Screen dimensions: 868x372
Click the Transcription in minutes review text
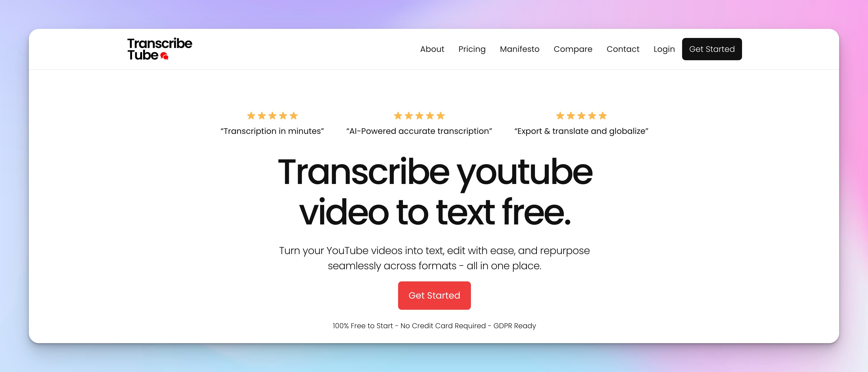click(272, 131)
